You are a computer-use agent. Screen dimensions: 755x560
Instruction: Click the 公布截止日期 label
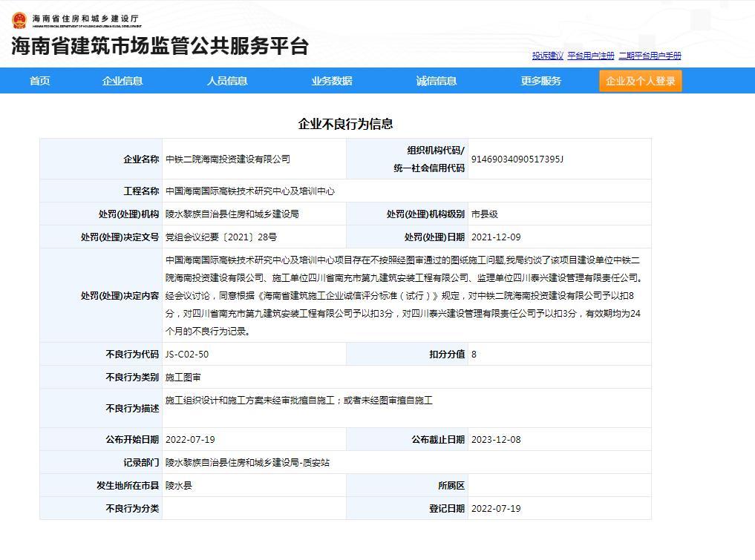click(x=438, y=439)
